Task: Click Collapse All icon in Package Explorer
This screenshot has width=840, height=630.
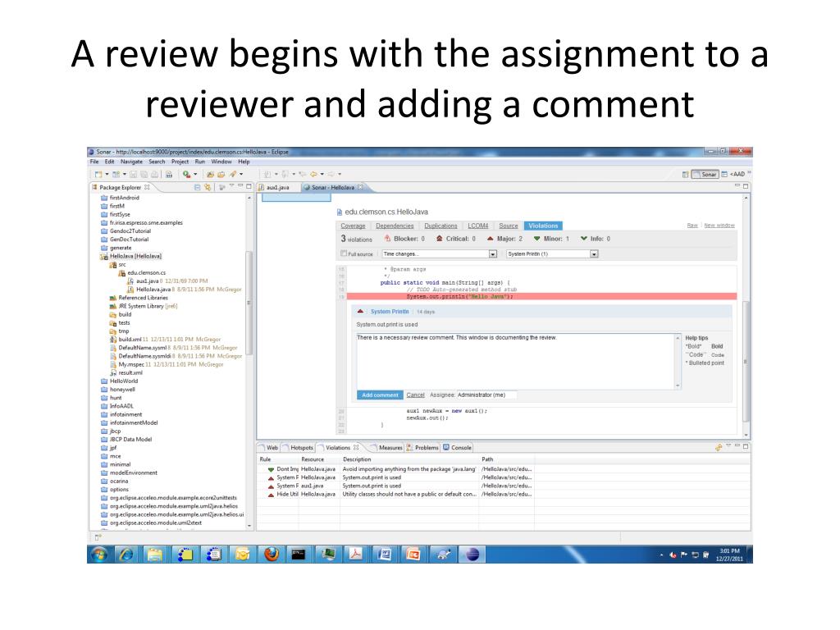Action: coord(197,187)
